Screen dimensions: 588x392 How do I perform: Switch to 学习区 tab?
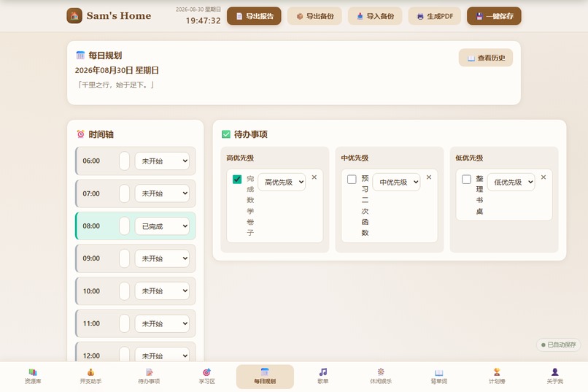tap(206, 376)
